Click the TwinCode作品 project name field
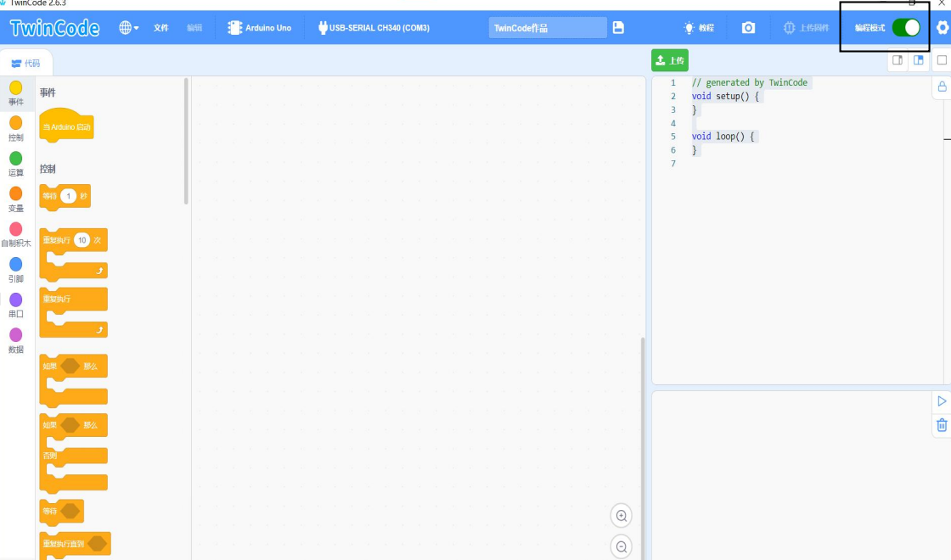Image resolution: width=951 pixels, height=560 pixels. 548,28
